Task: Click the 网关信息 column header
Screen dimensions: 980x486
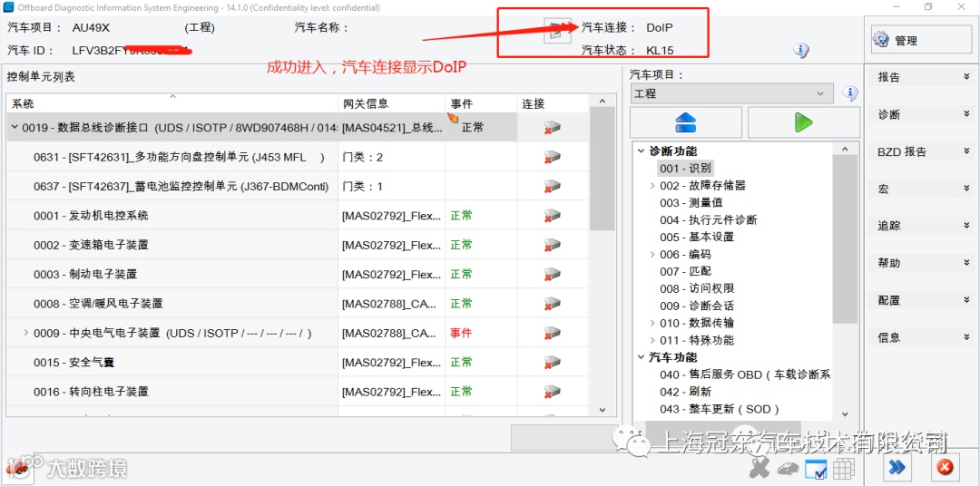Action: [392, 103]
